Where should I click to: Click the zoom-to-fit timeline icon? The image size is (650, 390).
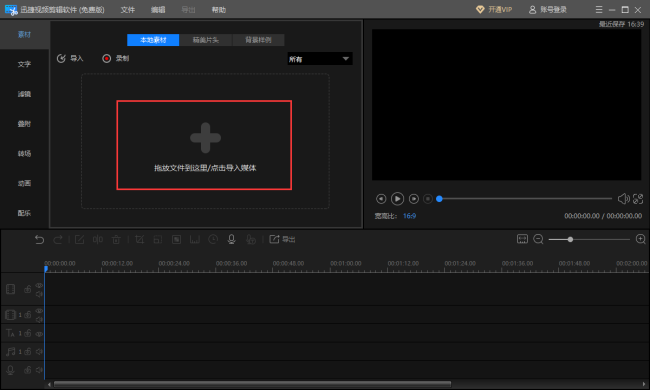tap(522, 239)
